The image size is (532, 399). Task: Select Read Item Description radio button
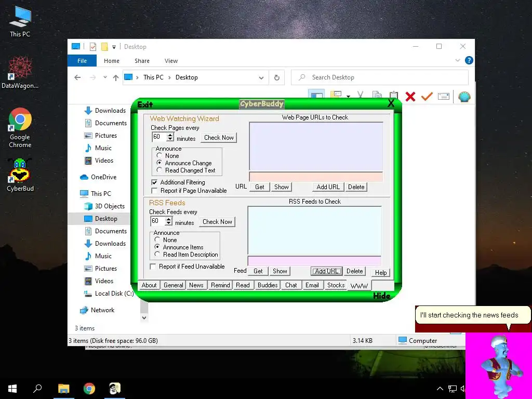coord(157,254)
